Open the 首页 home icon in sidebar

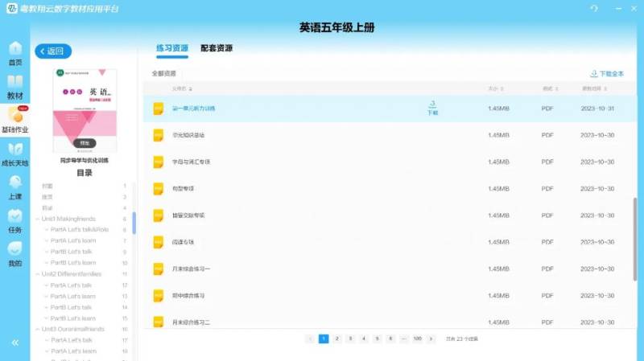click(14, 52)
